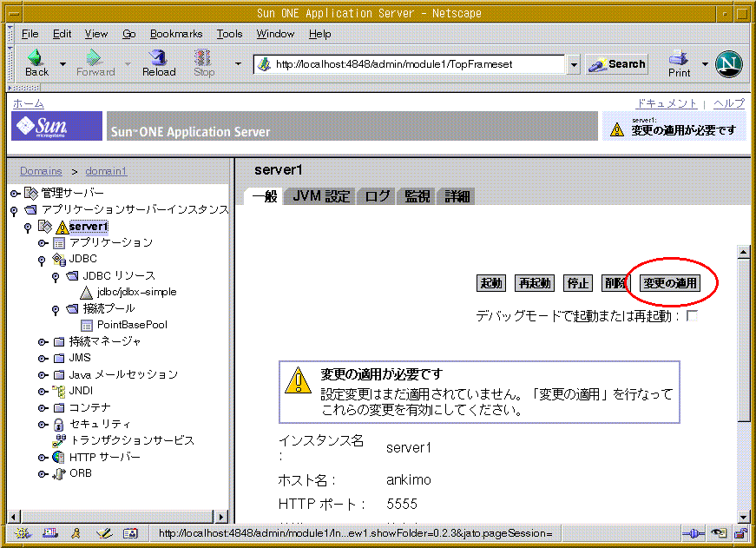The height and width of the screenshot is (548, 756).
Task: Switch to the JVM 設定 tab
Action: (321, 196)
